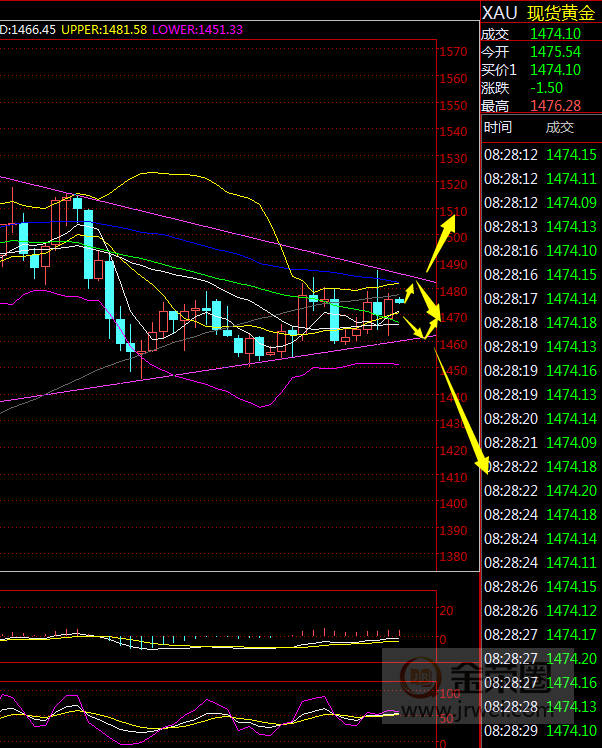Image resolution: width=602 pixels, height=748 pixels.
Task: Click the 成交 column header in tick list
Action: (560, 127)
